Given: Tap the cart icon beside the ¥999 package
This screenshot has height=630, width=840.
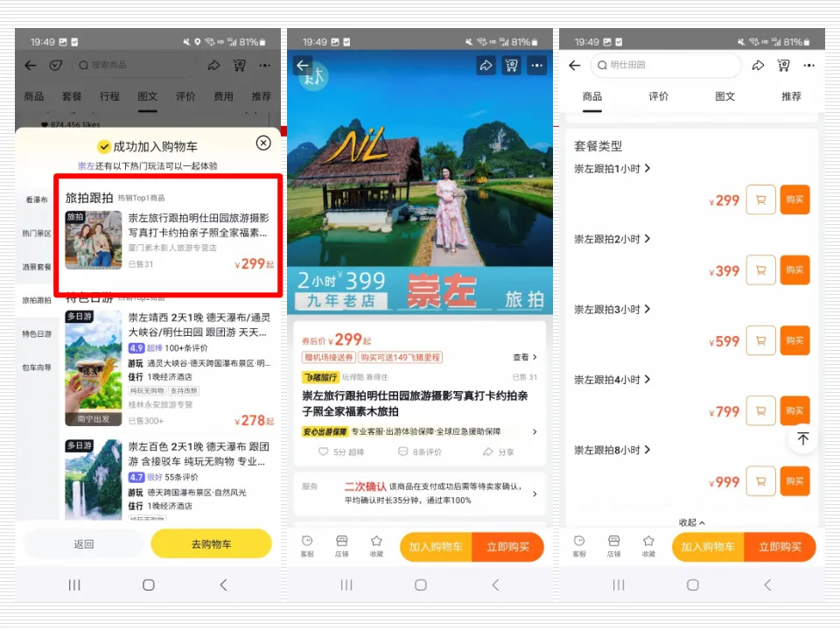Looking at the screenshot, I should [x=760, y=480].
